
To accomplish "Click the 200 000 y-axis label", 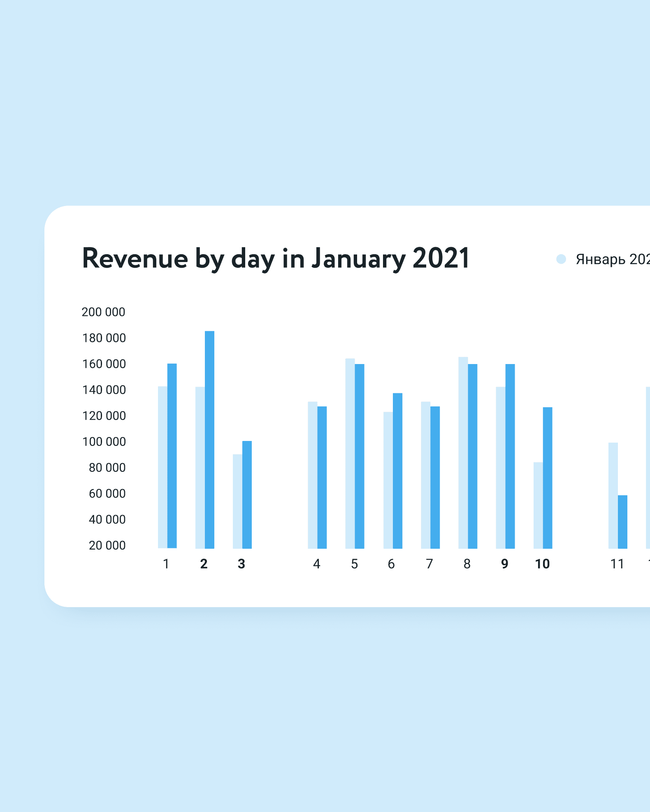I will [104, 312].
